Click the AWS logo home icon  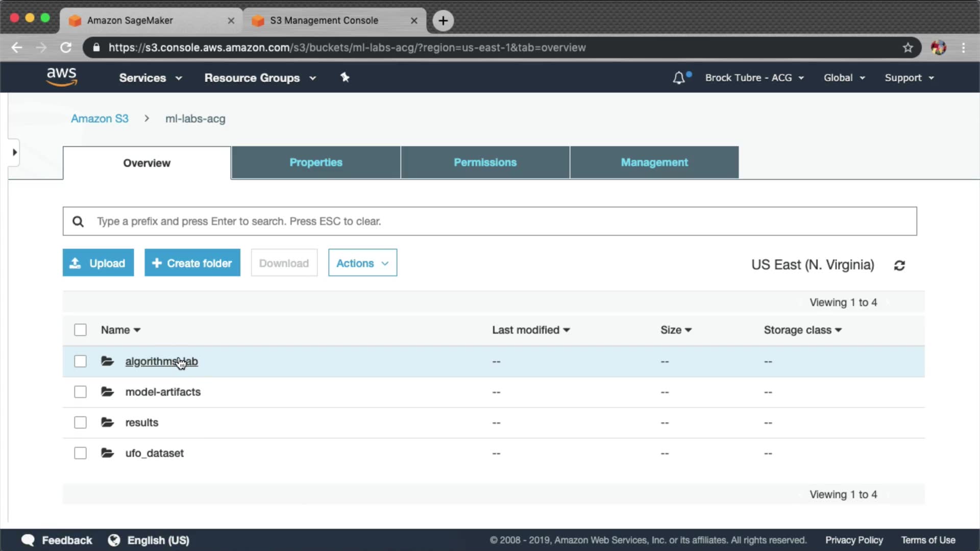click(x=61, y=77)
